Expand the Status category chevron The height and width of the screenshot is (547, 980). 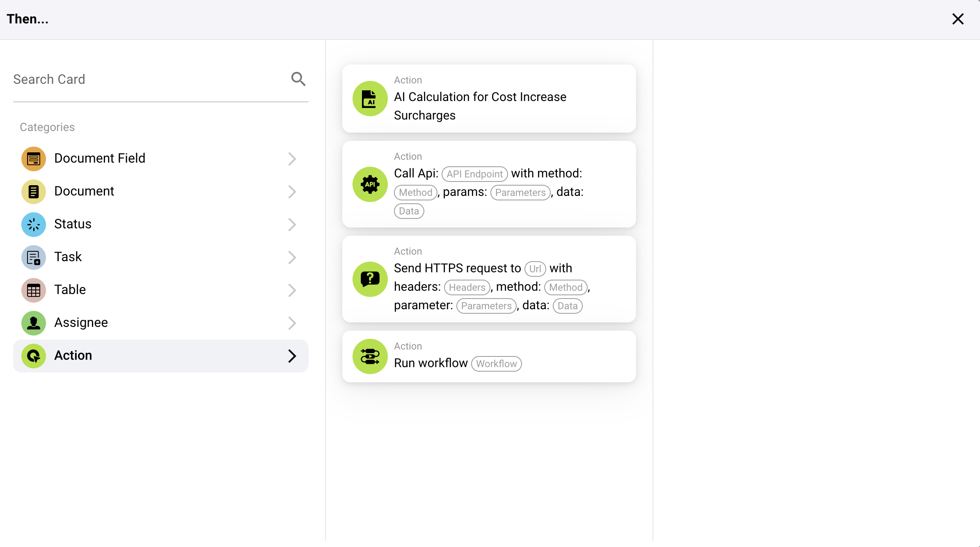(x=292, y=224)
